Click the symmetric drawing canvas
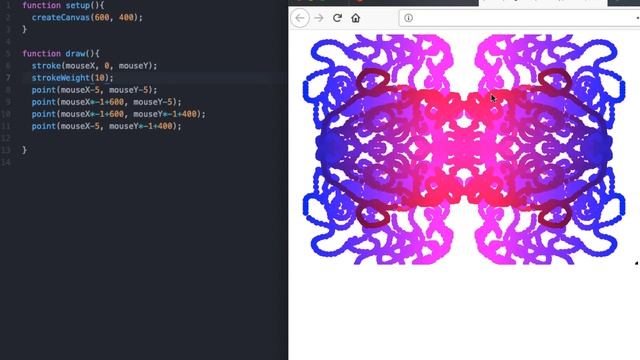This screenshot has width=640, height=360. (464, 149)
